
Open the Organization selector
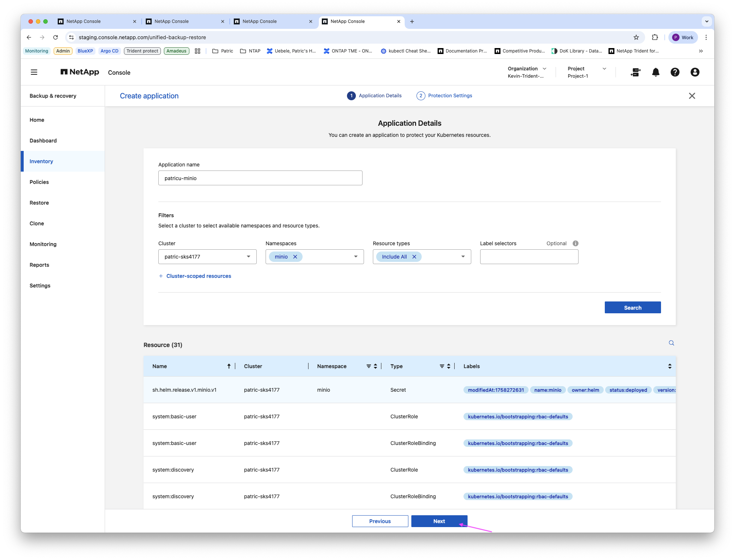527,72
